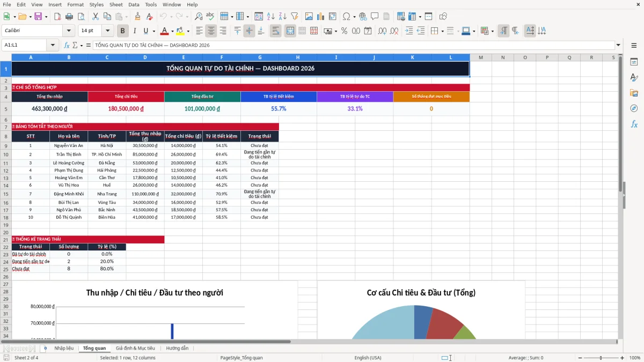Open the sidebar Properties panel icon
Image resolution: width=644 pixels, height=362 pixels.
634,62
